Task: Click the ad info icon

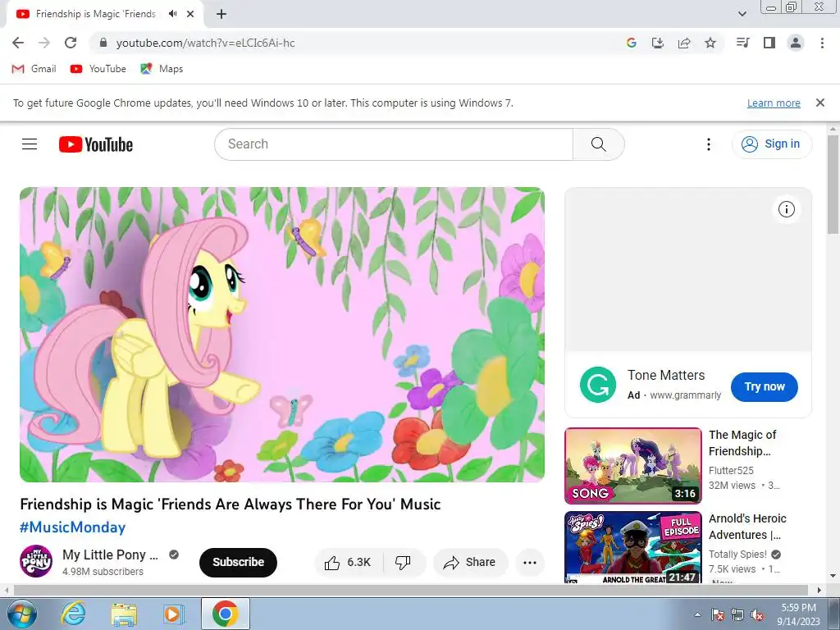Action: [787, 209]
